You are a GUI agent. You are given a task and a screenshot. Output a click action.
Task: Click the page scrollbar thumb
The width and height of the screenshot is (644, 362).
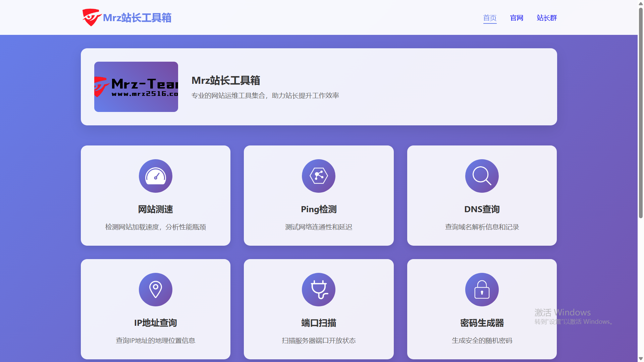641,113
